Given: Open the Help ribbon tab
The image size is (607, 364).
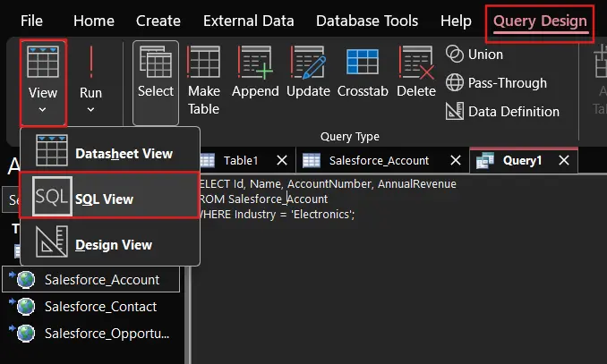Looking at the screenshot, I should [x=456, y=21].
